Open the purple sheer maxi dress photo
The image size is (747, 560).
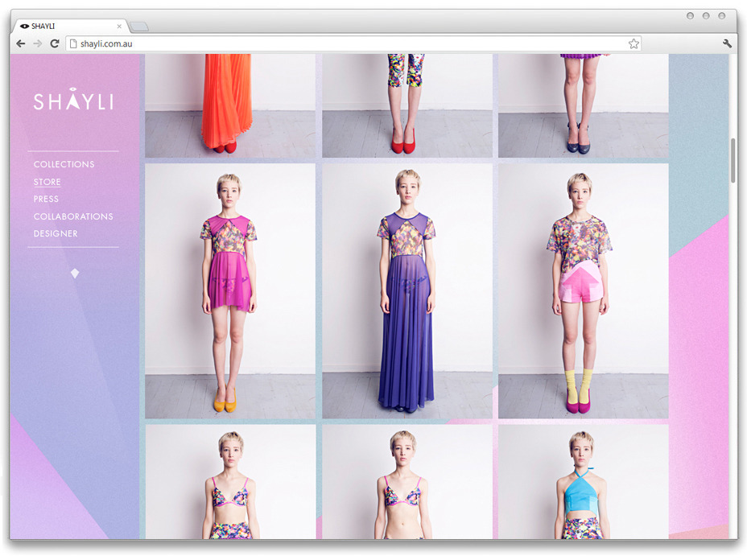pos(407,291)
